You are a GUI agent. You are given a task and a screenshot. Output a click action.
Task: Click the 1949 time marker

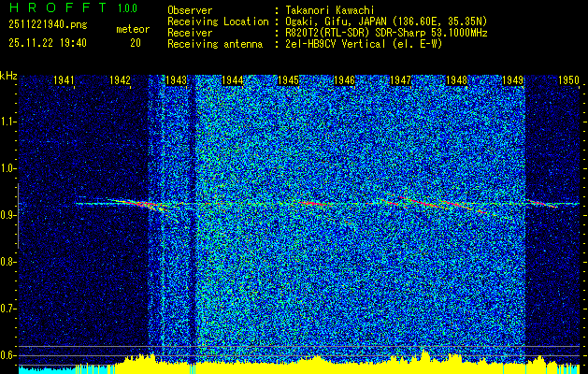click(x=512, y=80)
